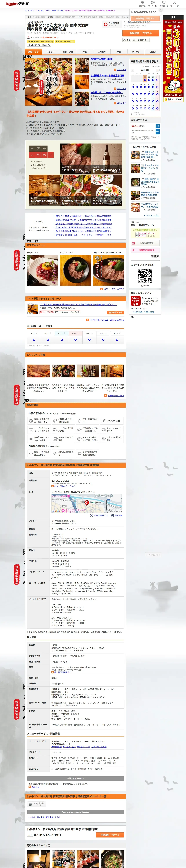
Task: Switch to the 個室・貸切 tab
Action: [x=68, y=52]
